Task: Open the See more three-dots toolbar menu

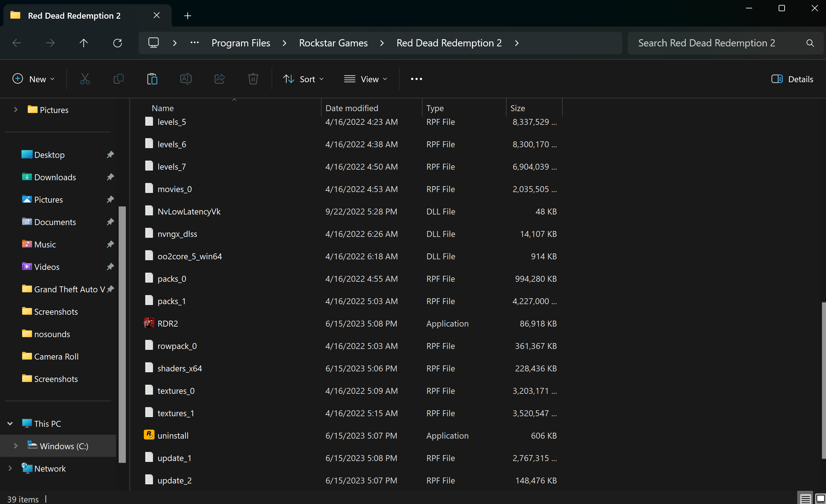Action: click(x=416, y=79)
